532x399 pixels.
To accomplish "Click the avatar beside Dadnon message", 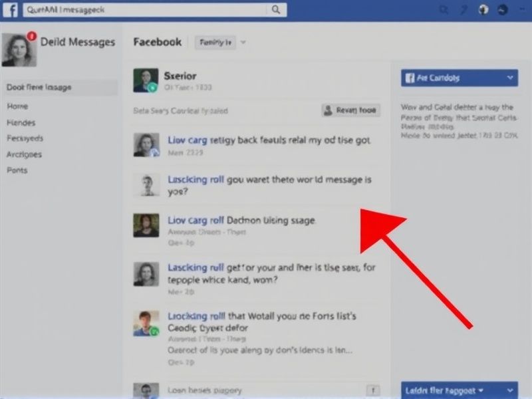I will point(146,225).
